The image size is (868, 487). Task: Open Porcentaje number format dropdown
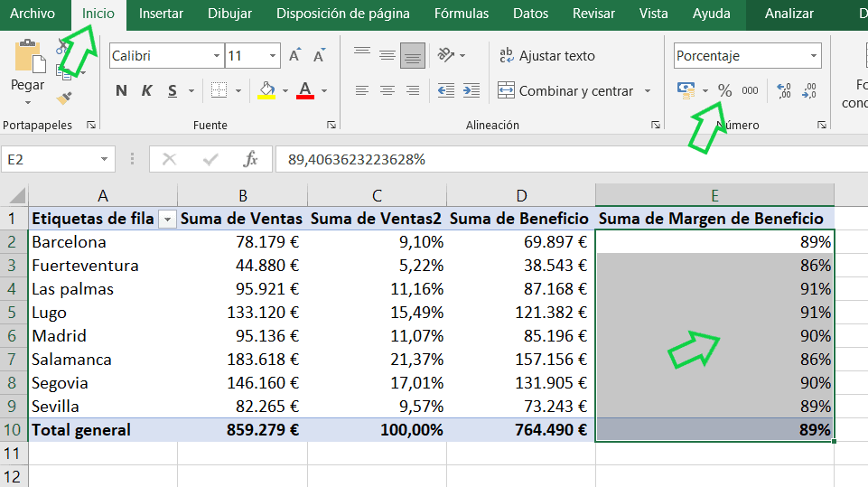814,56
